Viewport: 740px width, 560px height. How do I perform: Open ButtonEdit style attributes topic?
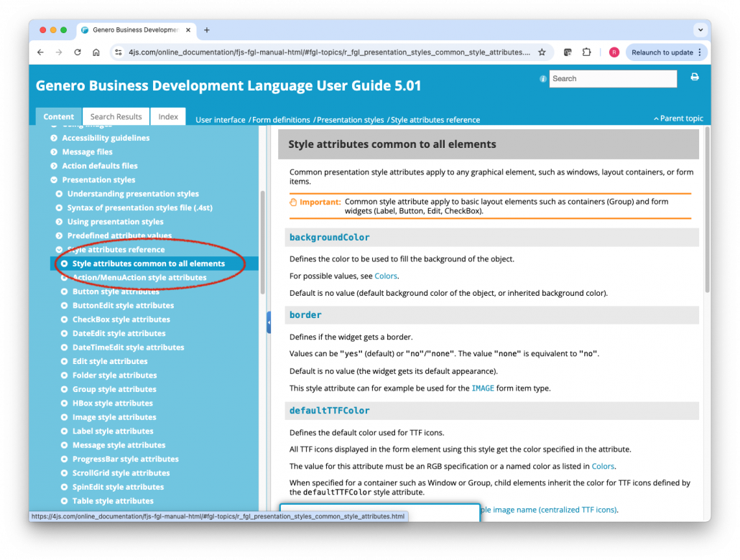[123, 305]
